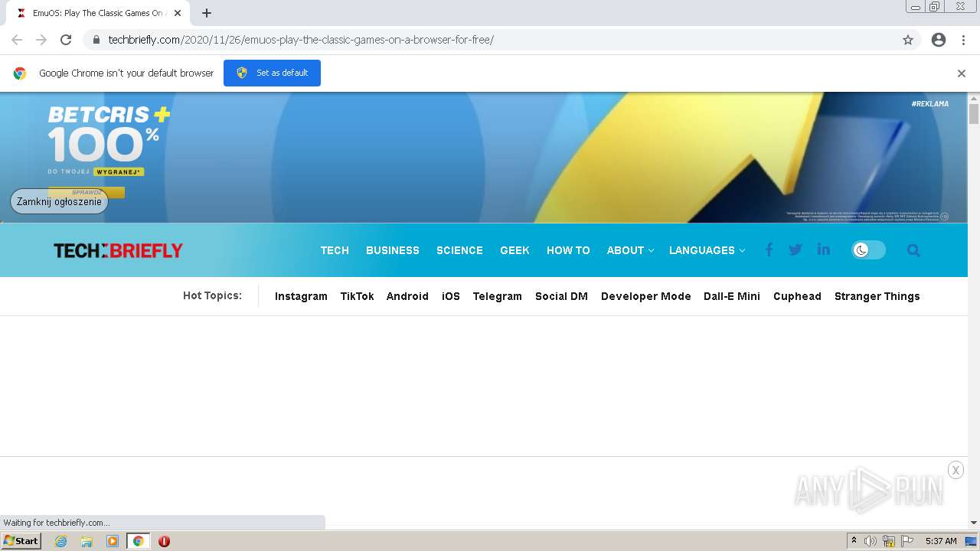The width and height of the screenshot is (980, 551).
Task: Open the volume speaker tray icon
Action: coord(871,541)
